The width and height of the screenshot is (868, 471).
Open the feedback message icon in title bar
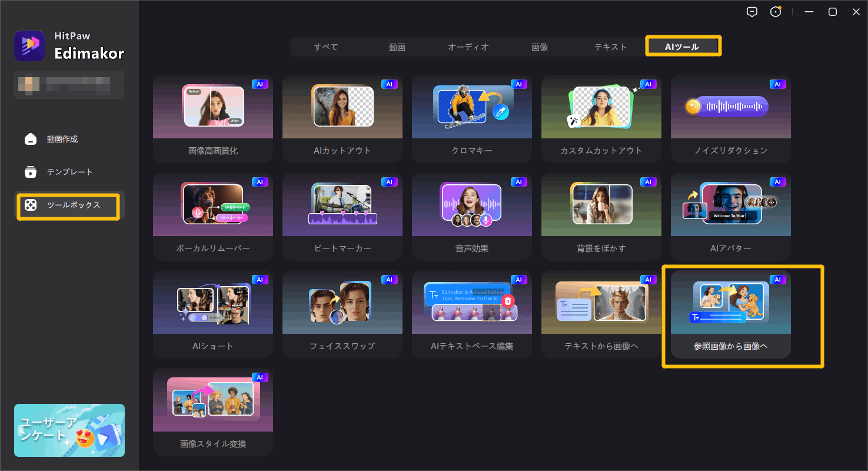click(x=751, y=12)
